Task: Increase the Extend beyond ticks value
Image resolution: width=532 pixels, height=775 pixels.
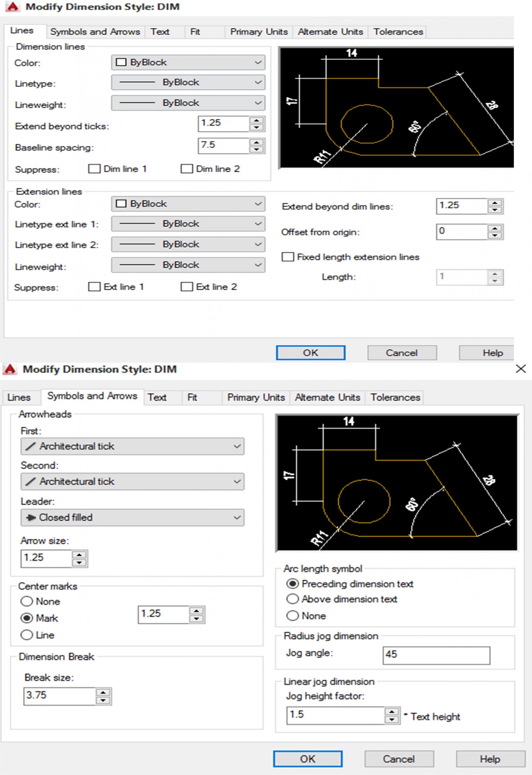Action: coord(256,120)
